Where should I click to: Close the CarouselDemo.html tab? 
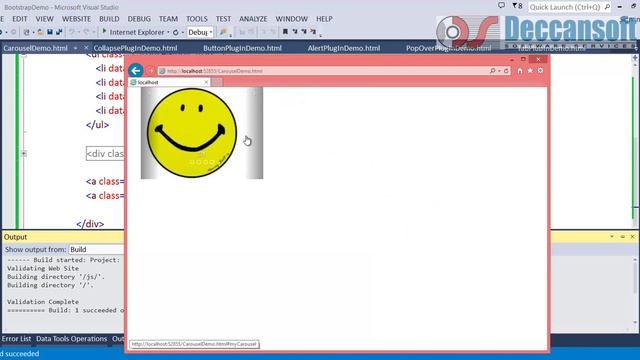coord(86,48)
